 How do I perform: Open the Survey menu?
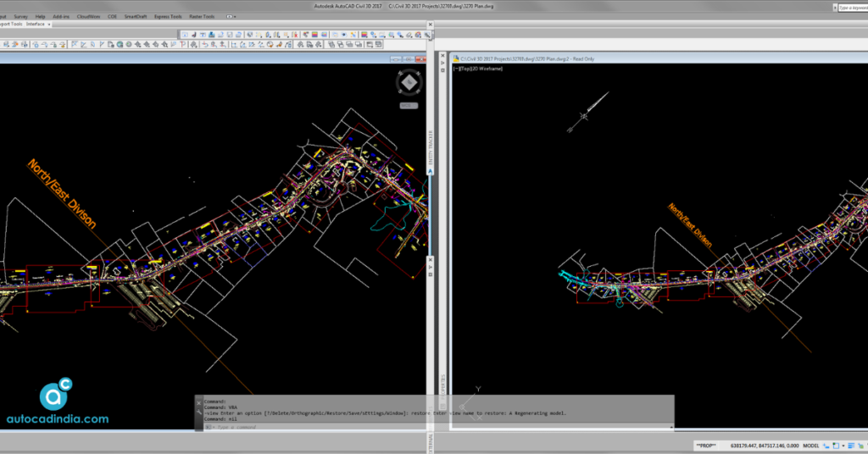(21, 17)
